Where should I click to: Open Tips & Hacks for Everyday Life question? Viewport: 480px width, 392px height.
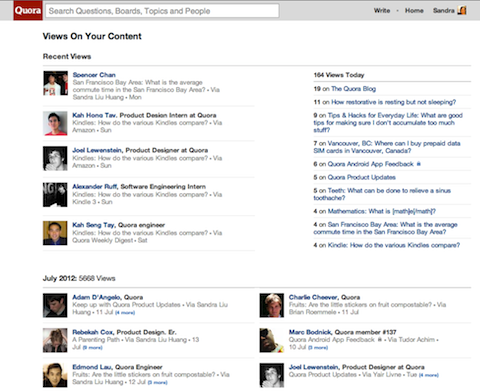pyautogui.click(x=388, y=123)
